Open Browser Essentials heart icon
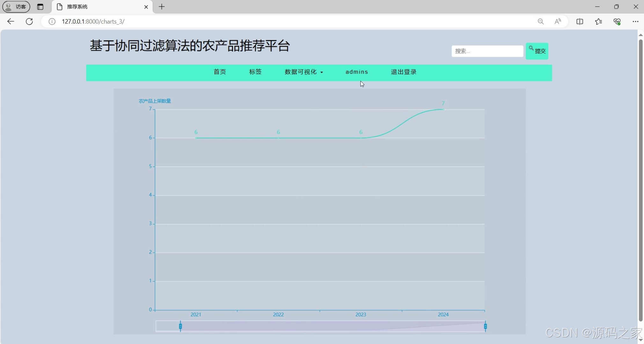644x344 pixels. coord(617,21)
